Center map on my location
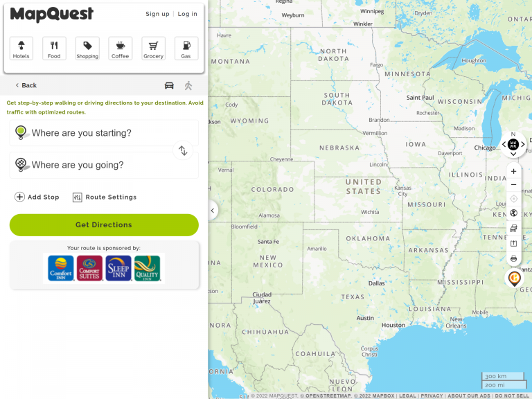This screenshot has width=532, height=399. pos(514,199)
